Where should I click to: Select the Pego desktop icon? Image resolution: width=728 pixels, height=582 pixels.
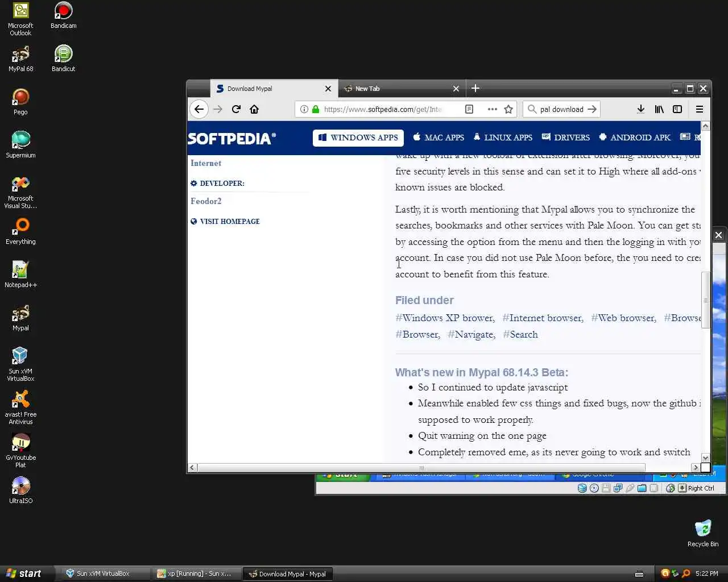point(20,102)
